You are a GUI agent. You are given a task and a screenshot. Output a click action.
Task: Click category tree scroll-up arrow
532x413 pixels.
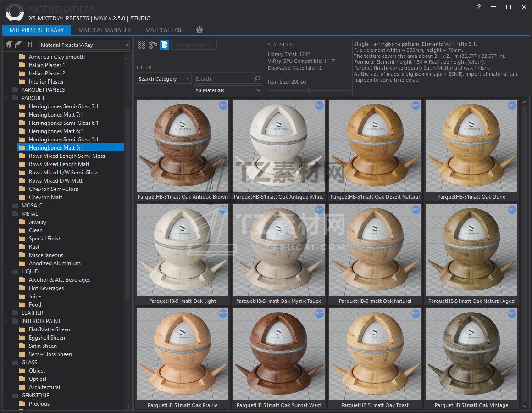(x=127, y=58)
